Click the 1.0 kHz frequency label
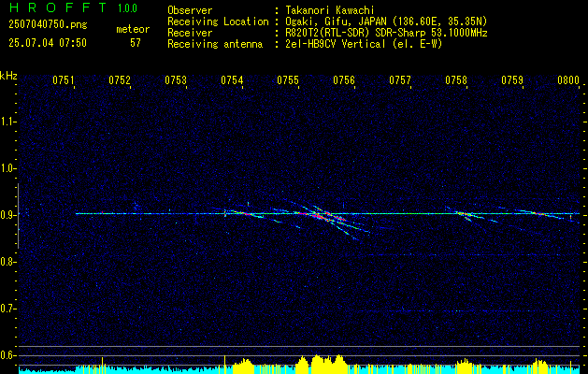Screen dimensions: 588x374 coord(7,168)
